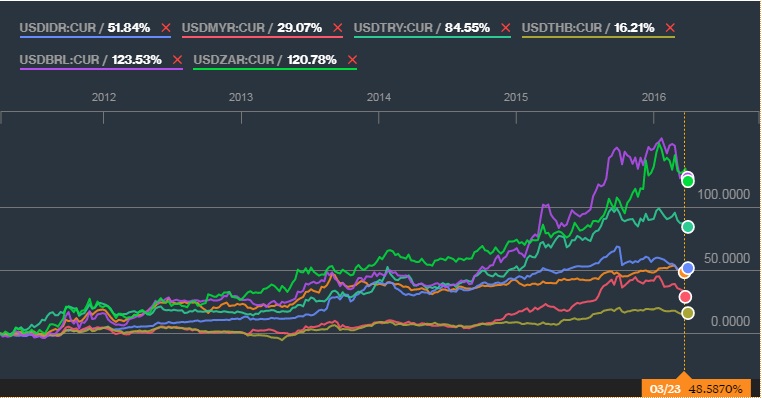The image size is (762, 398).
Task: Click the 51.84% value for USDIDR
Action: 129,28
